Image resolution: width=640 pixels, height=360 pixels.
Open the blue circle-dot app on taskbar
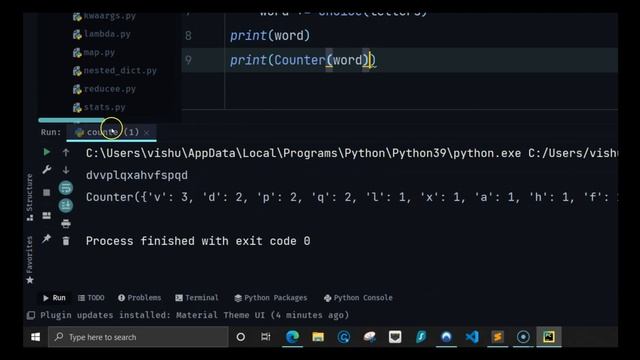pyautogui.click(x=523, y=337)
